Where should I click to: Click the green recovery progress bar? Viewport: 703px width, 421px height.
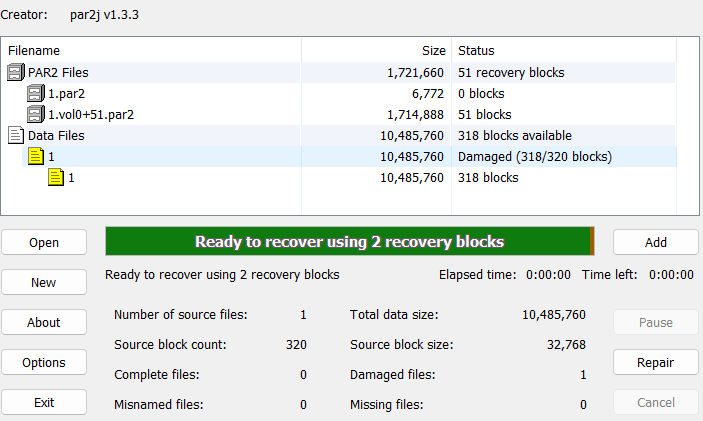pos(349,241)
